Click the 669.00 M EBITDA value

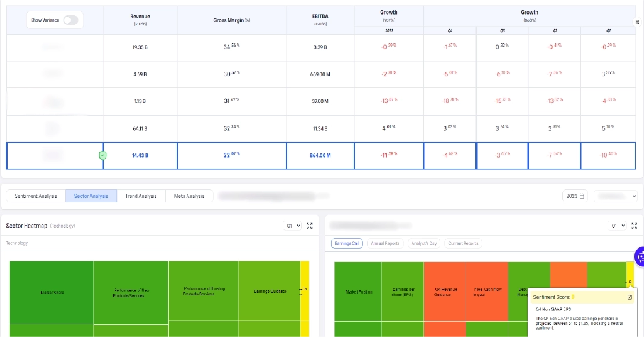(x=320, y=74)
